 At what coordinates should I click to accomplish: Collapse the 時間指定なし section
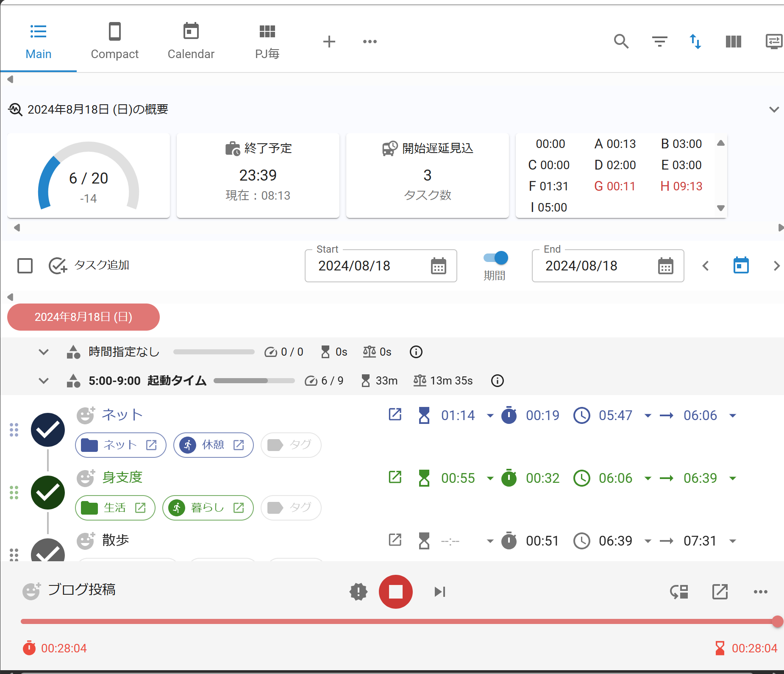coord(44,352)
